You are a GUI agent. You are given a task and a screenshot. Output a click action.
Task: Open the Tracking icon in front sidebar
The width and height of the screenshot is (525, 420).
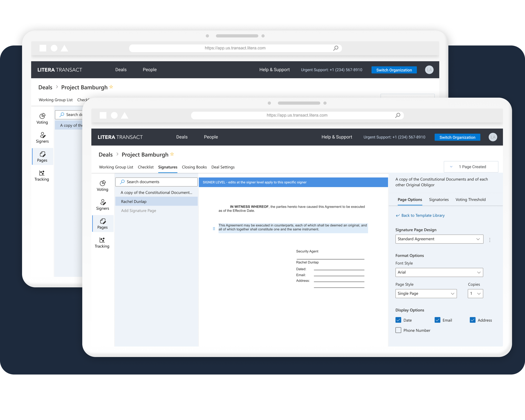point(102,243)
